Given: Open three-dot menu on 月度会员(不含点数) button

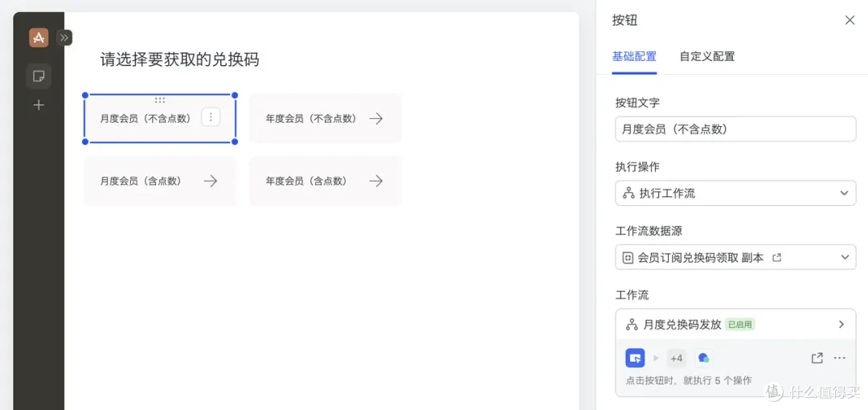Looking at the screenshot, I should click(x=211, y=117).
